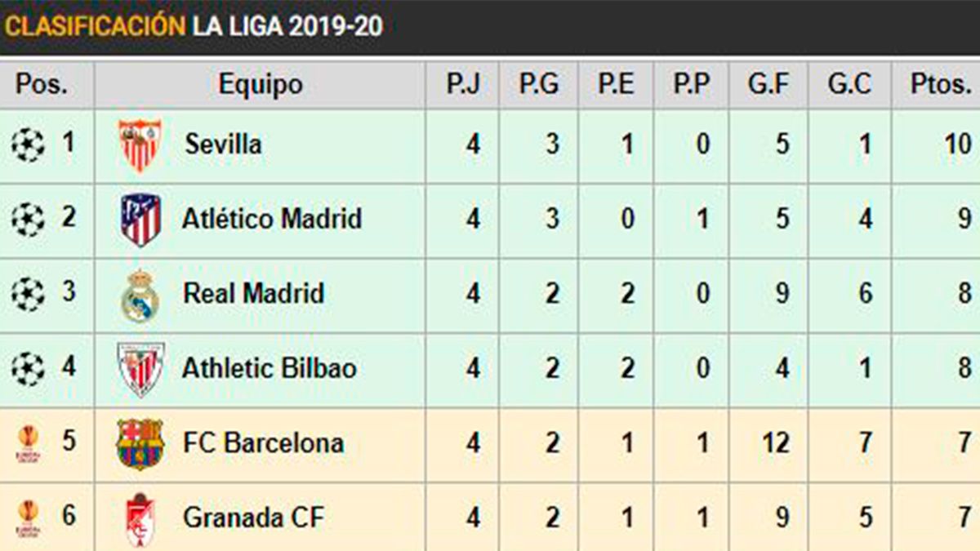The height and width of the screenshot is (551, 980).
Task: Select the P.J column header
Action: (x=462, y=84)
